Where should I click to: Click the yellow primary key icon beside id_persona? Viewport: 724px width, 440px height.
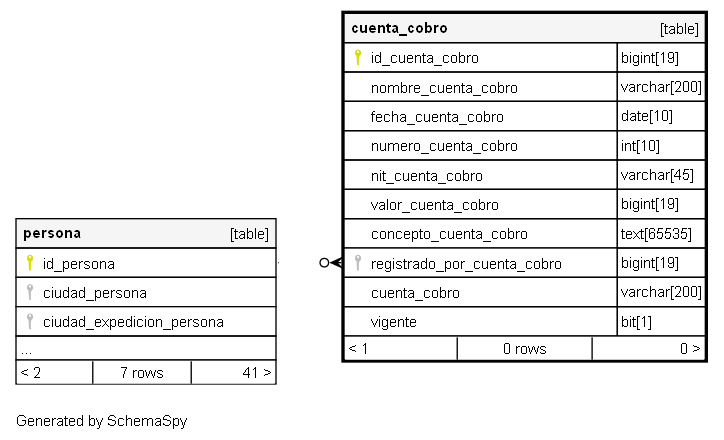click(30, 263)
